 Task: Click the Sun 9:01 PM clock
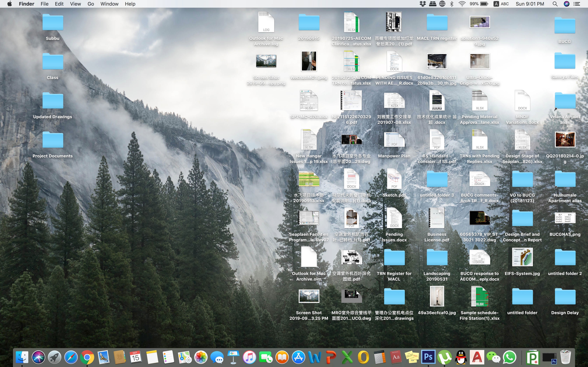point(530,4)
